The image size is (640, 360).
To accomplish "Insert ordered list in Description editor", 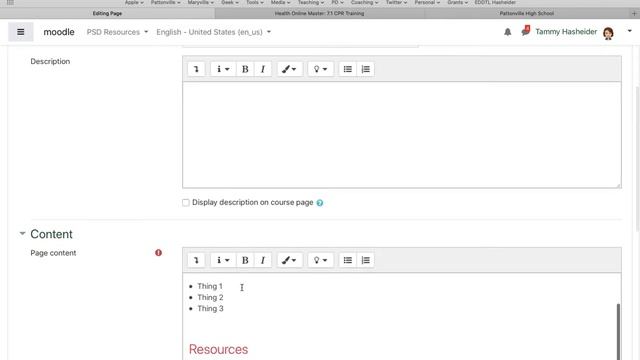I will click(366, 69).
